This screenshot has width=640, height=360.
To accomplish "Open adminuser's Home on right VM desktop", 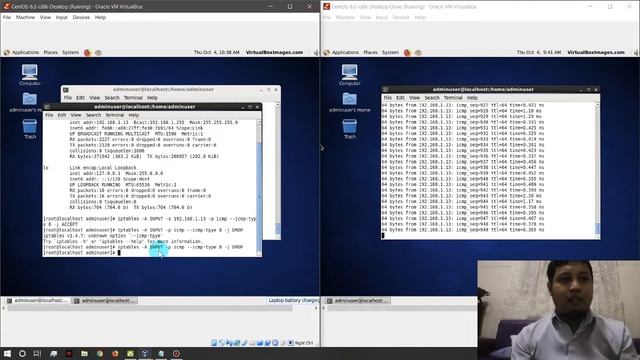I will 349,102.
